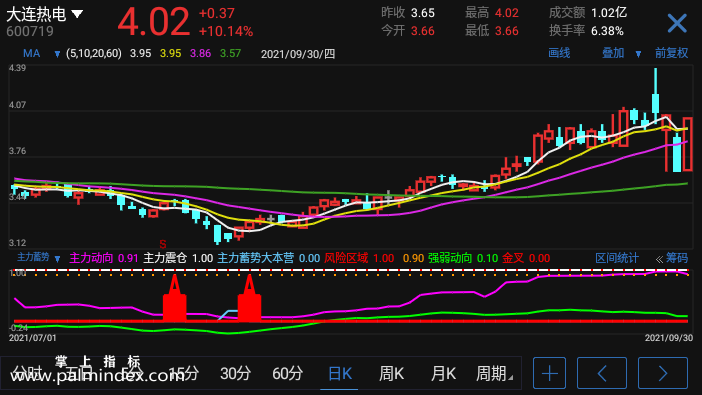Switch to the 60分 tab
This screenshot has width=702, height=395.
(x=287, y=373)
